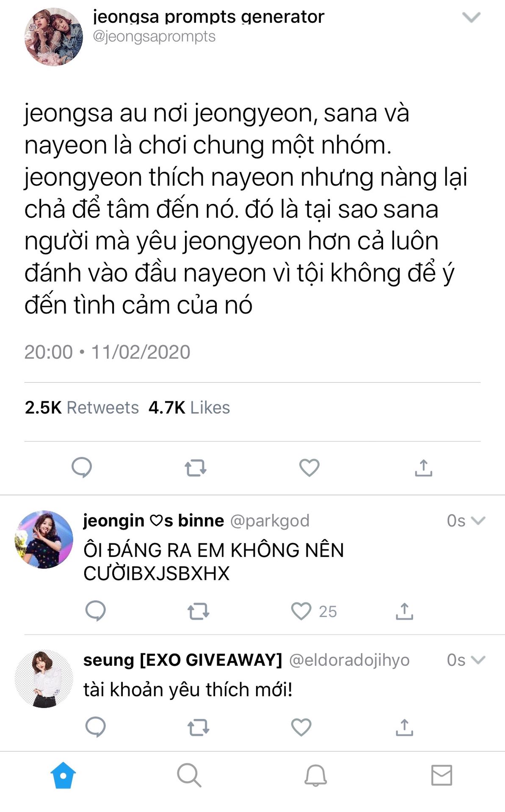Expand options chevron on @eldoradojihyo's reply

478,660
